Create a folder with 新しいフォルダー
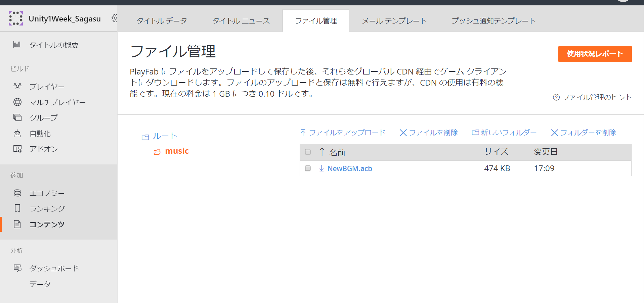This screenshot has height=303, width=644. click(x=504, y=133)
